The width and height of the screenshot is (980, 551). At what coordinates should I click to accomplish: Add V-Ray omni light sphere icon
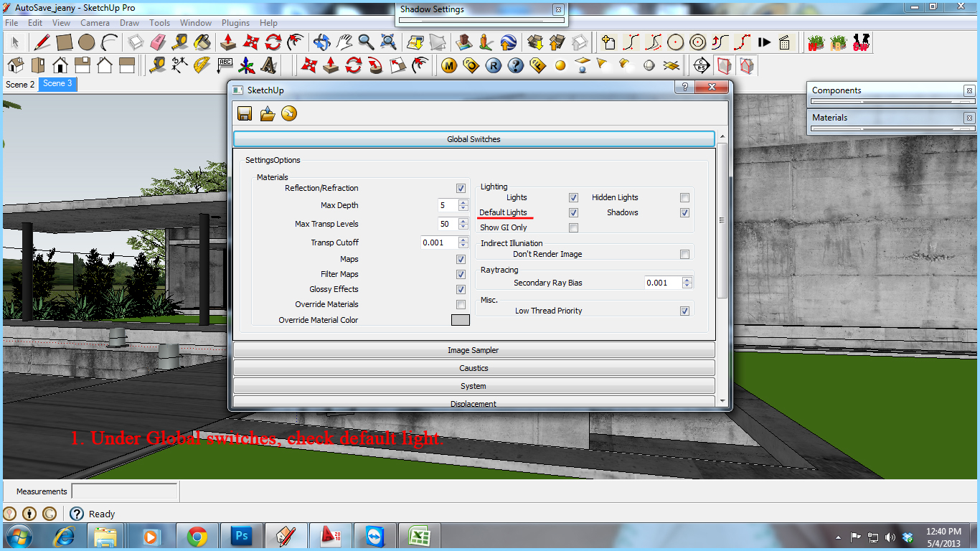[x=560, y=66]
